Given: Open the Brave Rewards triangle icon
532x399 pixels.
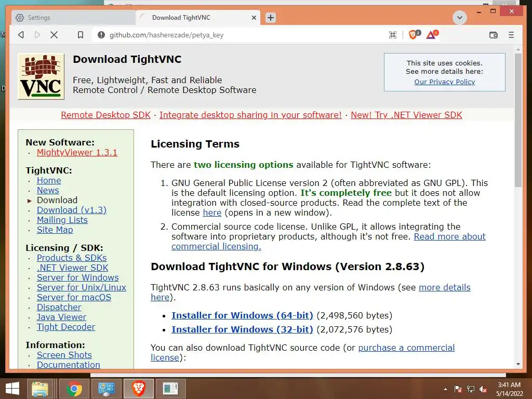Looking at the screenshot, I should pos(432,34).
